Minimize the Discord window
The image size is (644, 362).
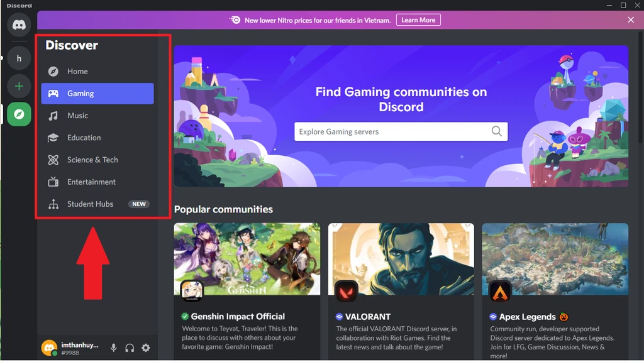tap(609, 5)
